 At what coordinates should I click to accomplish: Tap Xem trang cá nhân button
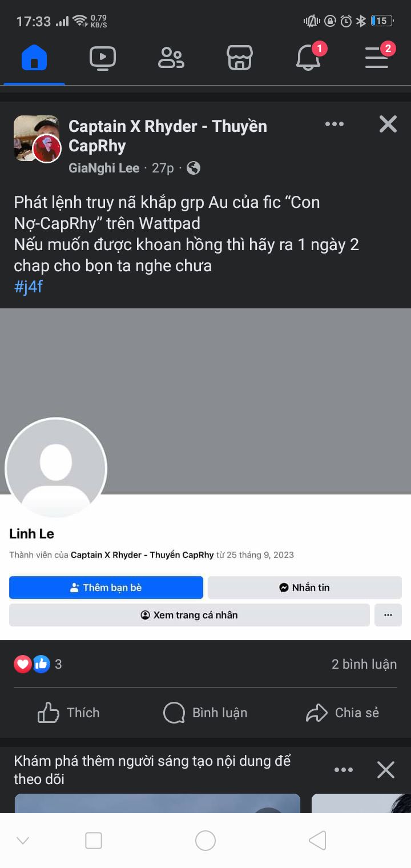pos(190,615)
